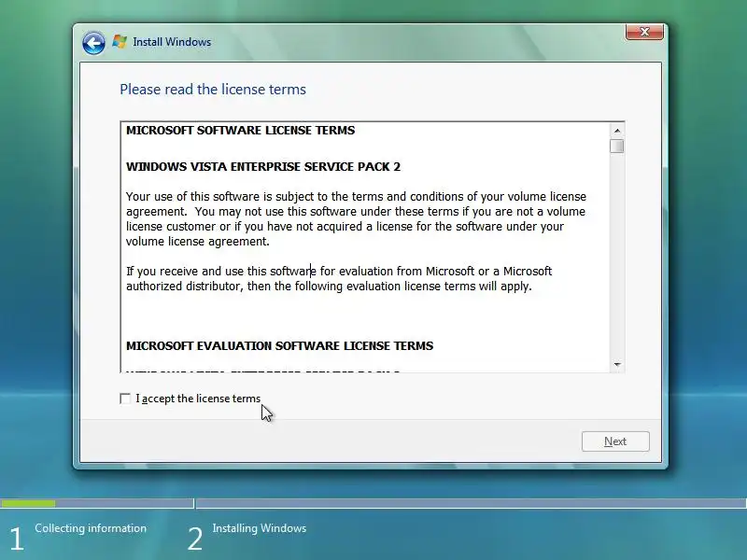747x560 pixels.
Task: Click the green setup progress bar
Action: pyautogui.click(x=28, y=503)
